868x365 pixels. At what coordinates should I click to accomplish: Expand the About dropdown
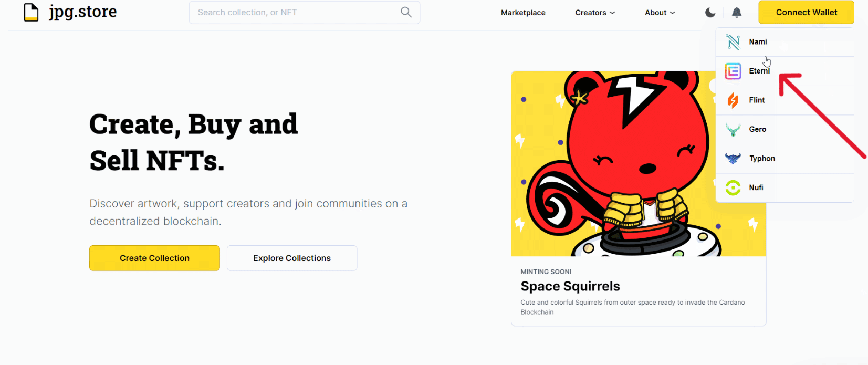(660, 13)
